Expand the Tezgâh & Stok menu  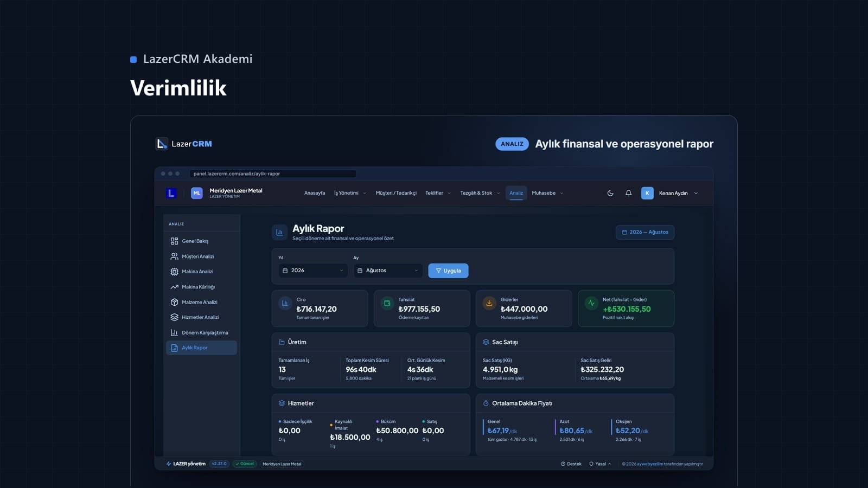480,193
